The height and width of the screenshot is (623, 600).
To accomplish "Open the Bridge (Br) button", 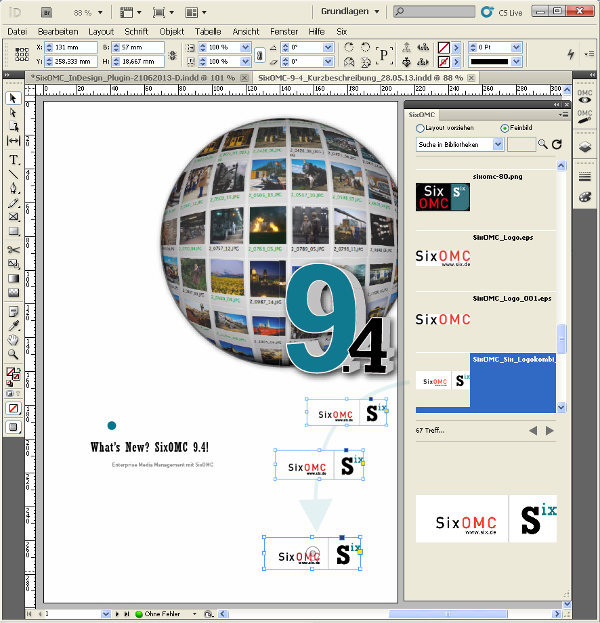I will pos(46,13).
